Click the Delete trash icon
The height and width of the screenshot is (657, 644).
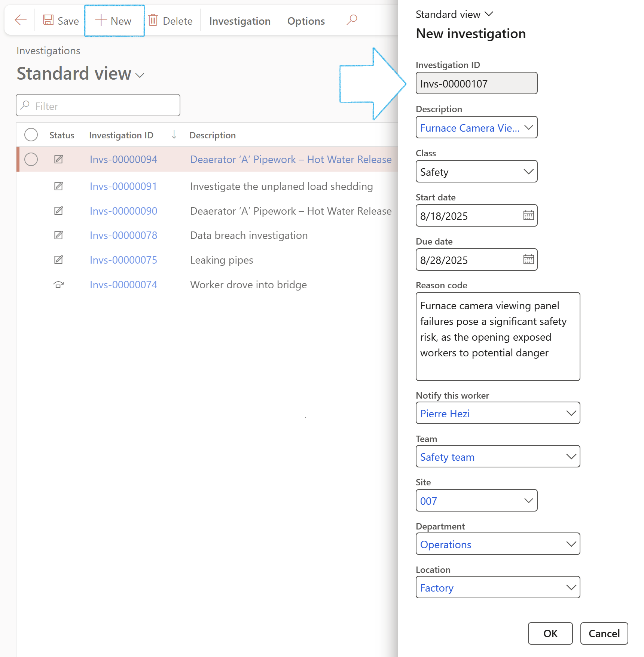[153, 20]
